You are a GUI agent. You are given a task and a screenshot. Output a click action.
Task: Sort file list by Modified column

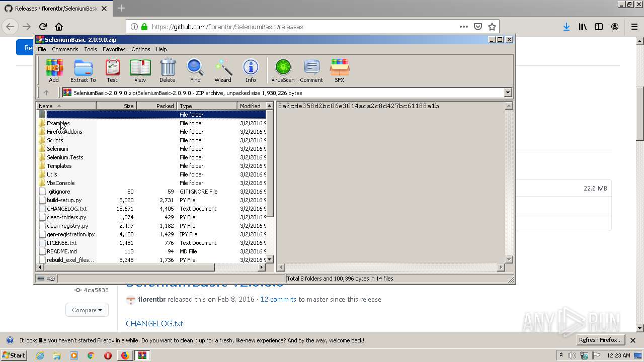pyautogui.click(x=251, y=106)
